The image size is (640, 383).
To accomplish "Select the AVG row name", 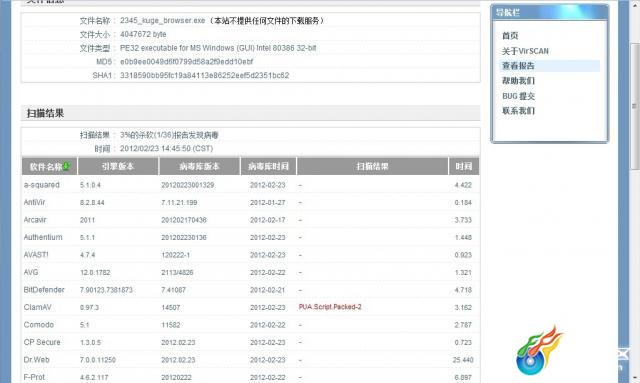I will coord(31,272).
